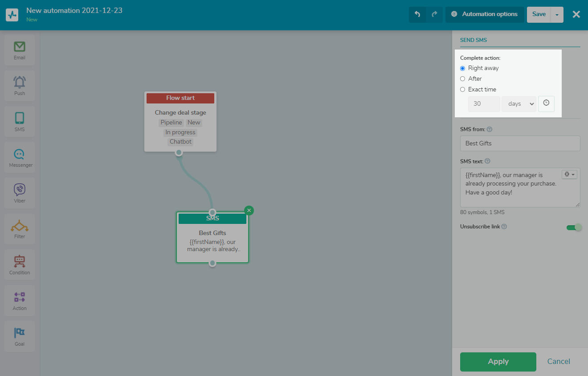588x376 pixels.
Task: Choose the Messenger block
Action: (20, 158)
